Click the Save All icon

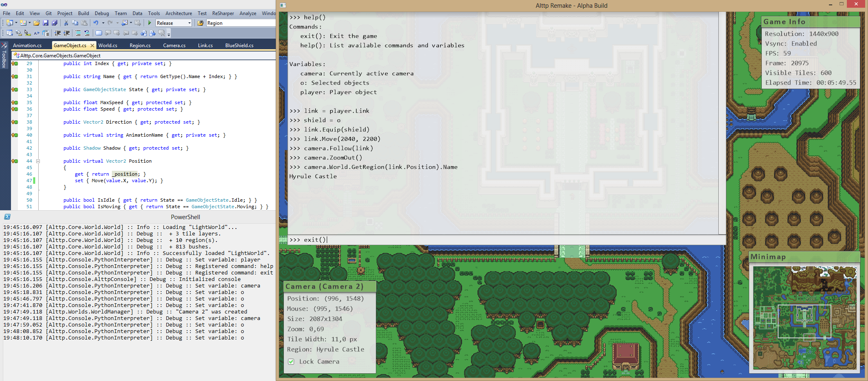tap(55, 23)
